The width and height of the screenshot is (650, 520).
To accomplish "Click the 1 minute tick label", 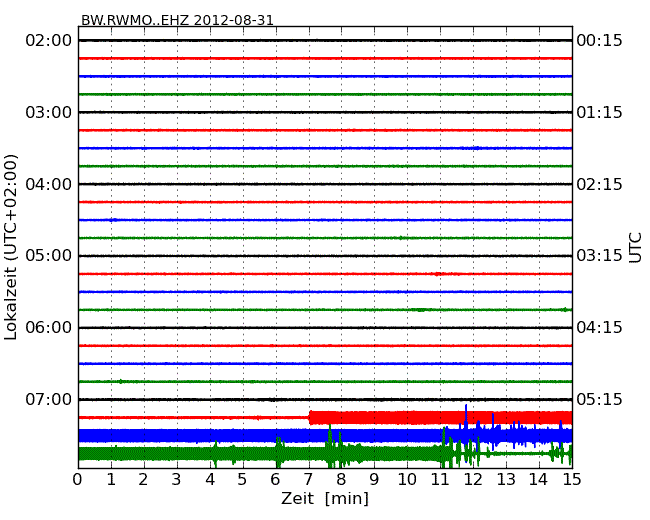I will [x=111, y=480].
